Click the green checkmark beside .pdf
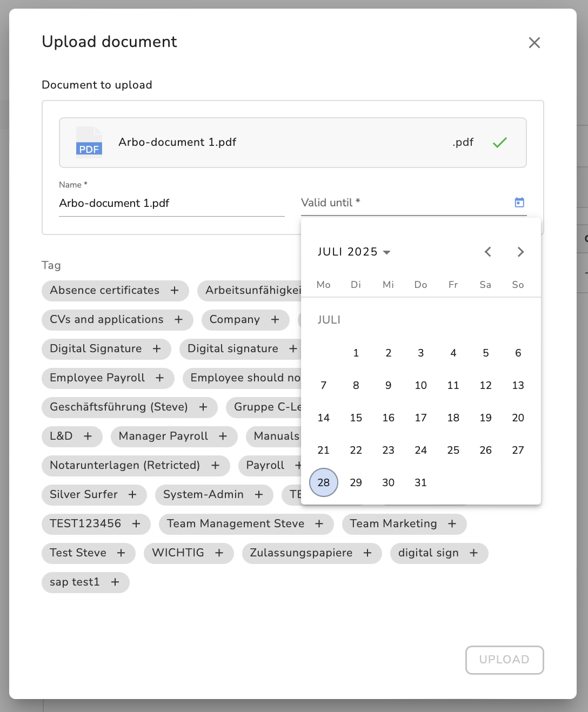This screenshot has width=588, height=712. click(x=500, y=143)
